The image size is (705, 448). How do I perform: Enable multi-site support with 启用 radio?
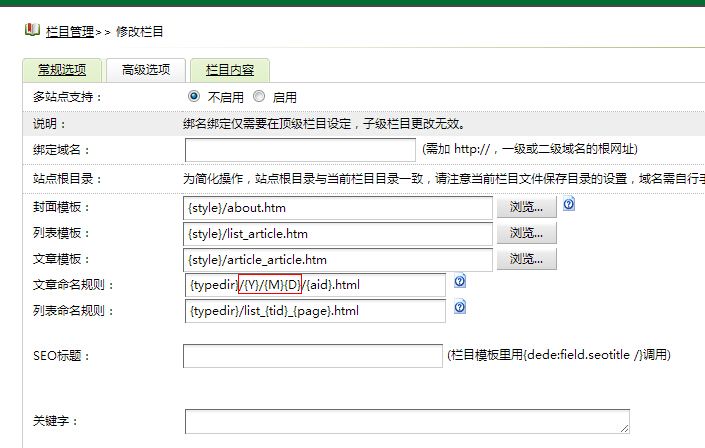pyautogui.click(x=259, y=97)
